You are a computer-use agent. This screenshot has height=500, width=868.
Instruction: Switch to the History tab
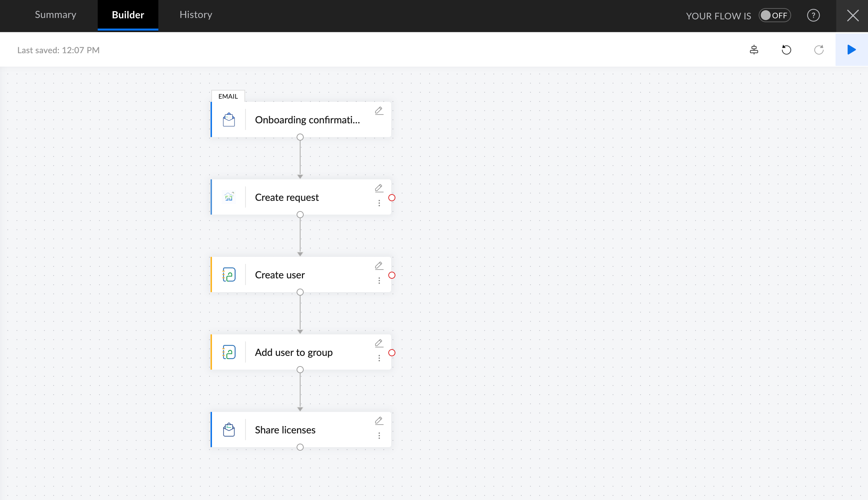tap(196, 15)
